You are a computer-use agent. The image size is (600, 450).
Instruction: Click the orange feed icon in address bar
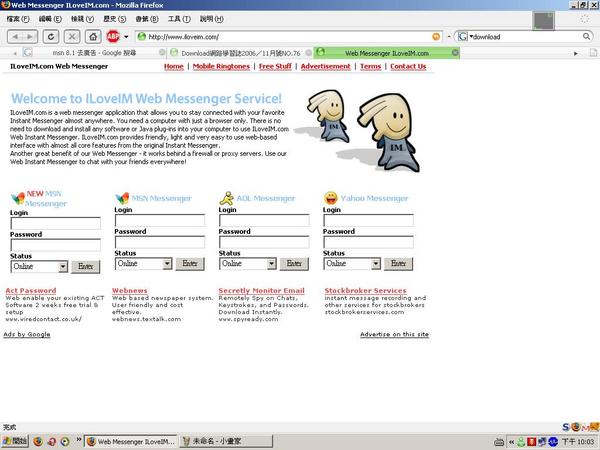436,37
